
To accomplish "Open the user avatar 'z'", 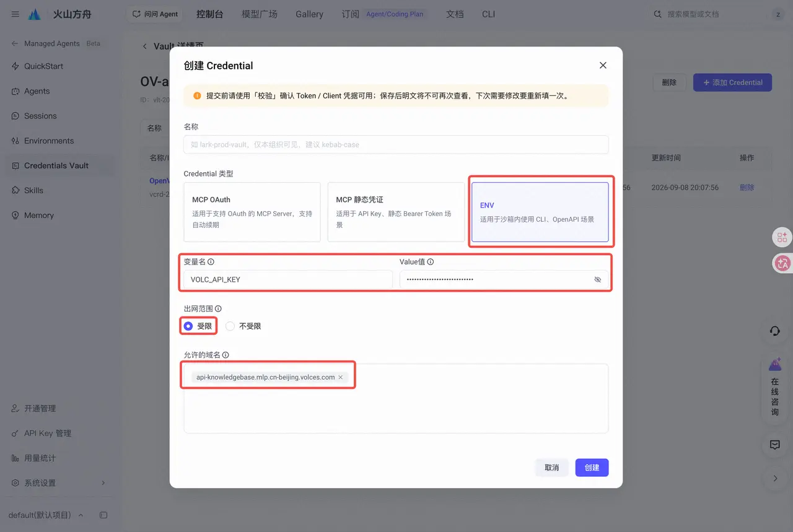I will coord(778,14).
